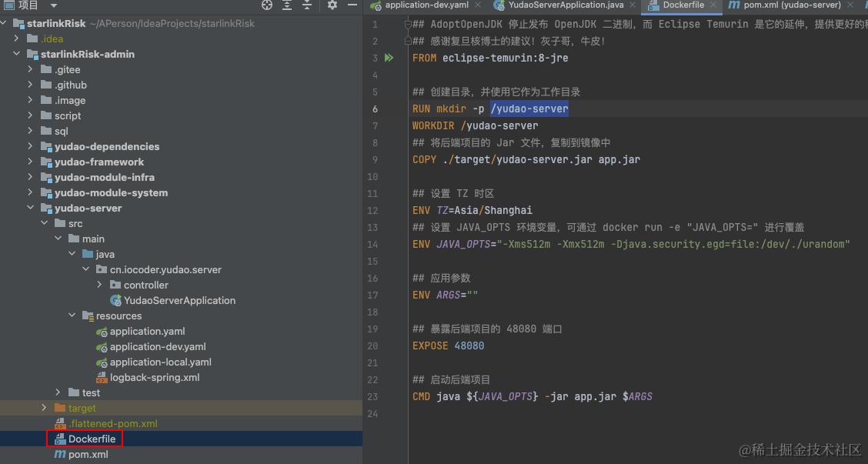Click the Dockerfile file icon in tree
The width and height of the screenshot is (868, 464).
coord(60,439)
